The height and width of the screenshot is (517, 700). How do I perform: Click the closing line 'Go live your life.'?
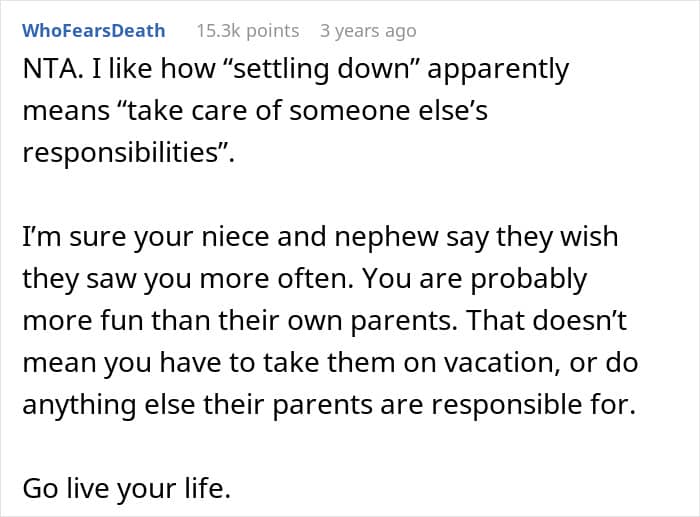[x=126, y=488]
